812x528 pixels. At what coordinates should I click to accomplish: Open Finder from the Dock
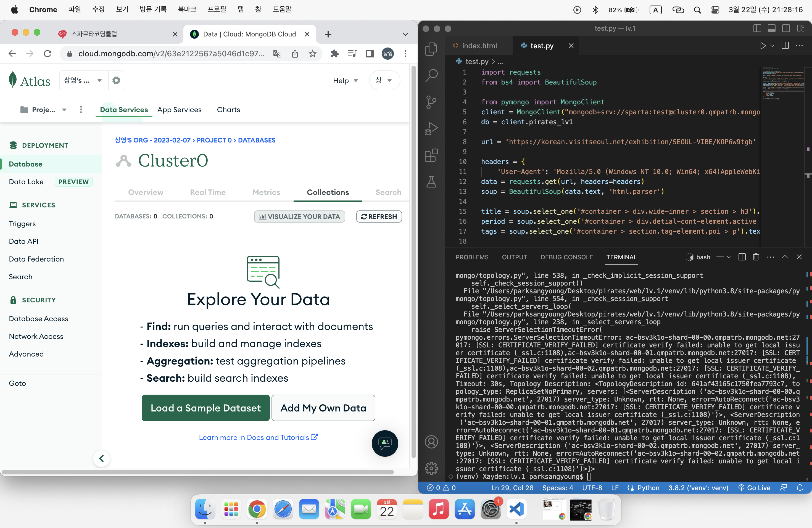pyautogui.click(x=205, y=509)
